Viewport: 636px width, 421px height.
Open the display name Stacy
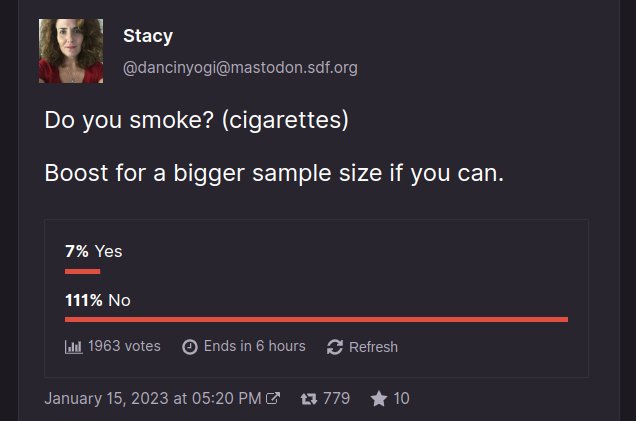(x=148, y=36)
